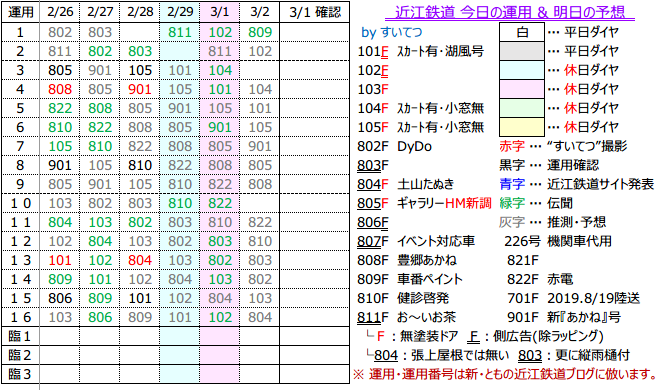Select the 3/1 確認 column header

[315, 12]
